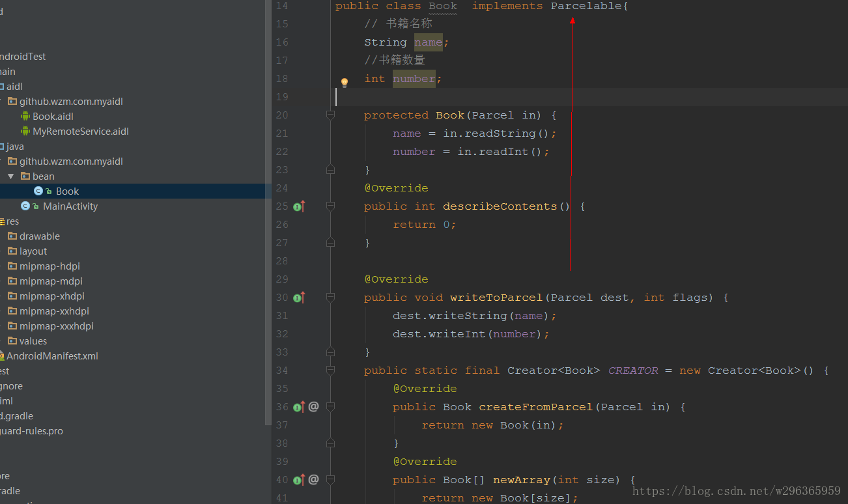
Task: Fold the describeContents method at line 25
Action: pyautogui.click(x=330, y=206)
